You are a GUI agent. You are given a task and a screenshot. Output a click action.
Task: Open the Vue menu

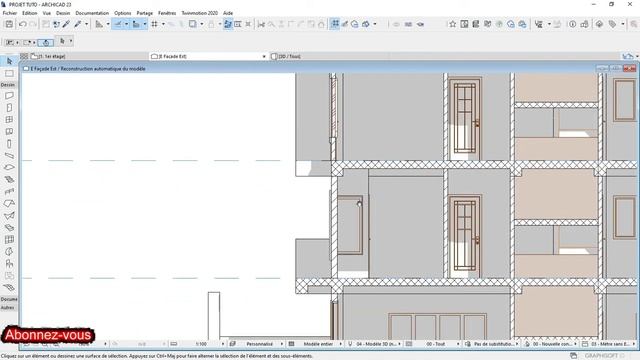pos(47,13)
